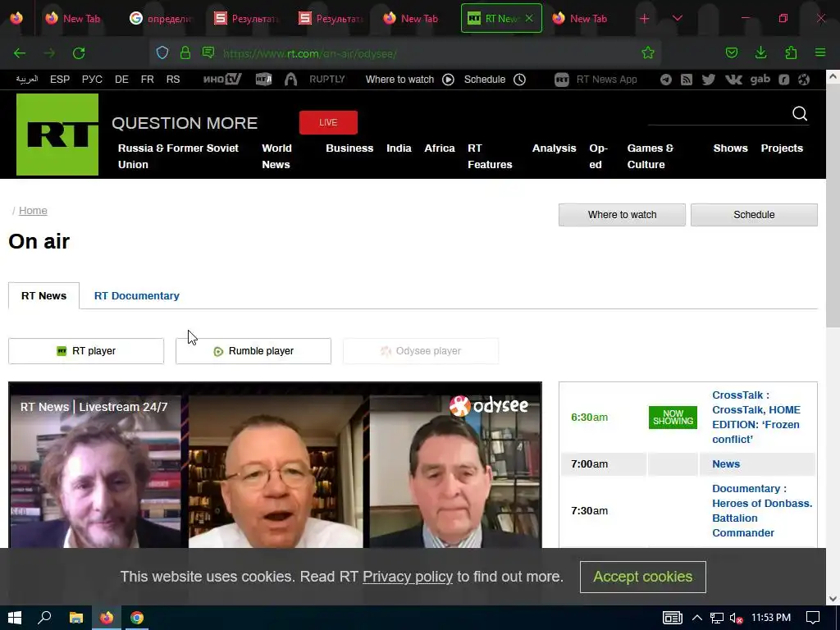The width and height of the screenshot is (840, 630).
Task: Open RT Features section
Action: click(x=490, y=157)
